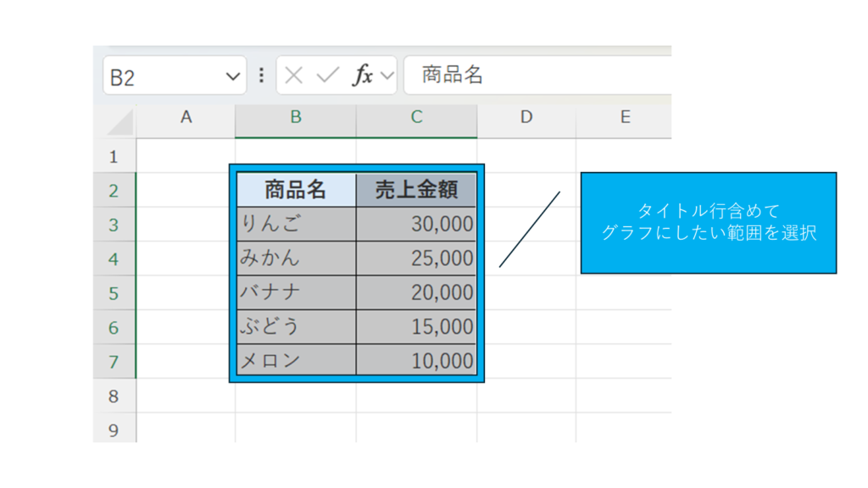Select row 1 header
This screenshot has width=868, height=488.
click(114, 157)
